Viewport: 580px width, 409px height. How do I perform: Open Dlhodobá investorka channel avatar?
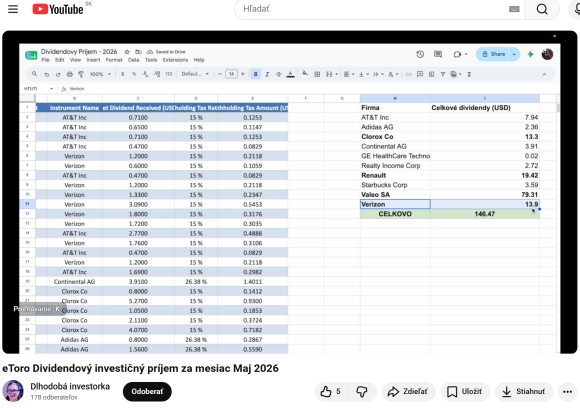[13, 391]
